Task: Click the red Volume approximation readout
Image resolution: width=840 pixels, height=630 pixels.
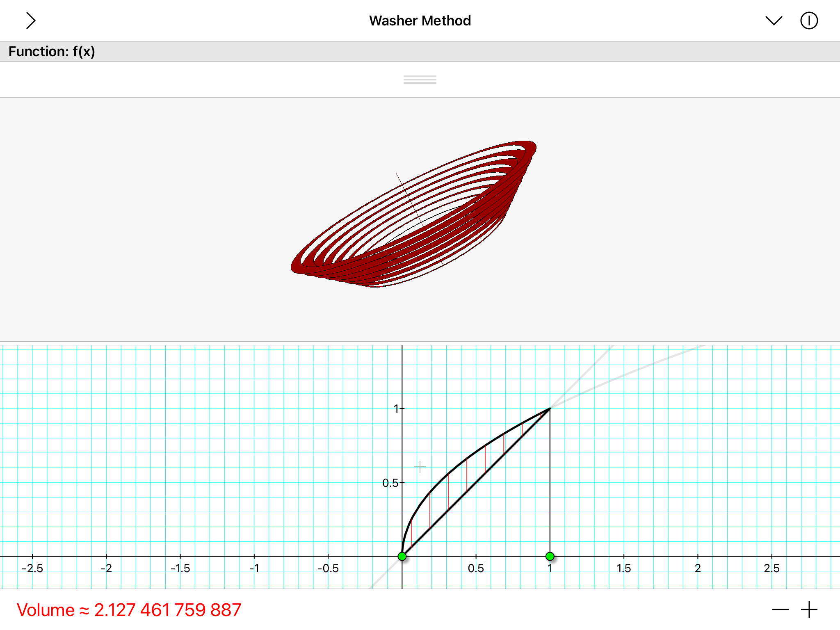Action: [x=129, y=610]
